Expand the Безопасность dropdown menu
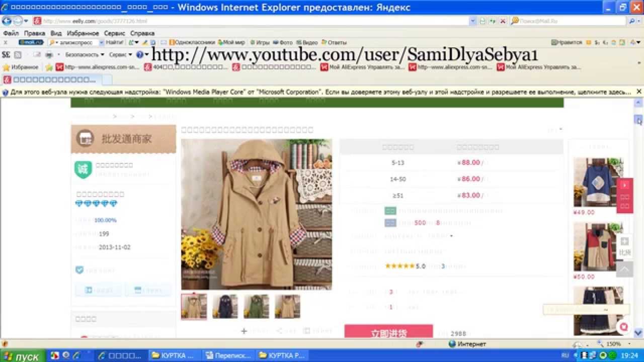 [85, 54]
